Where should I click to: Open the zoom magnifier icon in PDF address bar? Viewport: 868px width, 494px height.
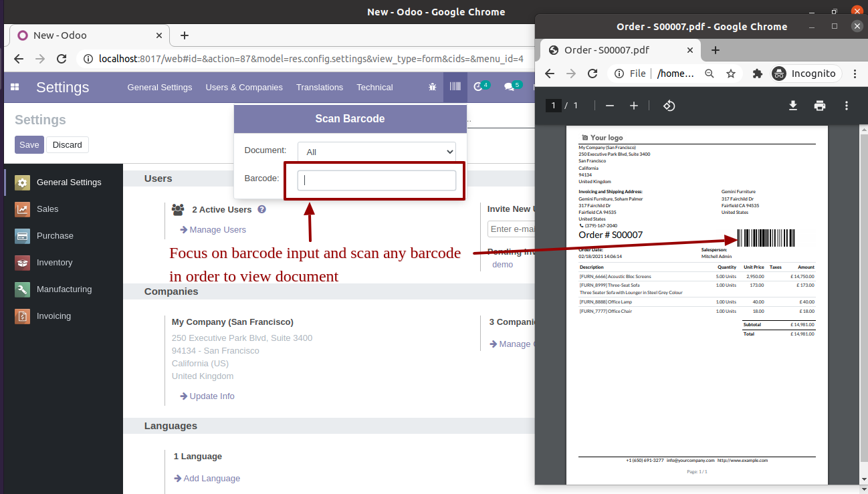(710, 74)
